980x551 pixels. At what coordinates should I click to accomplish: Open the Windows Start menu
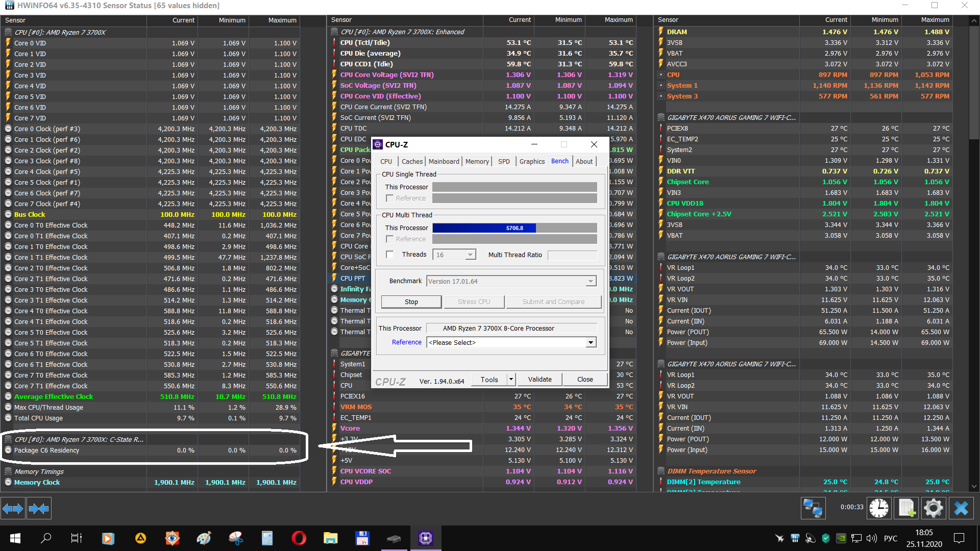click(x=15, y=538)
